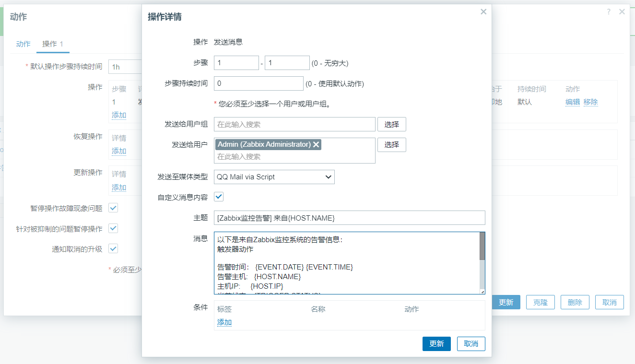
Task: Focus 步骤持续时间 input field
Action: click(x=259, y=83)
